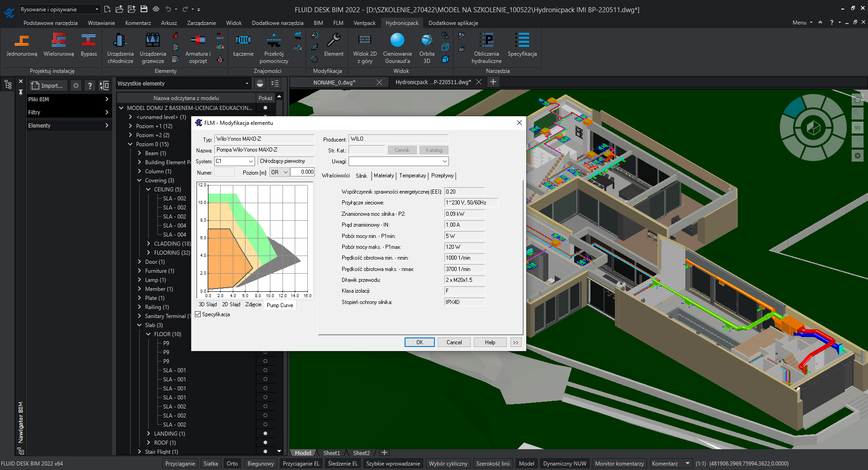Toggle Orto mode in status bar
868x470 pixels.
click(232, 464)
